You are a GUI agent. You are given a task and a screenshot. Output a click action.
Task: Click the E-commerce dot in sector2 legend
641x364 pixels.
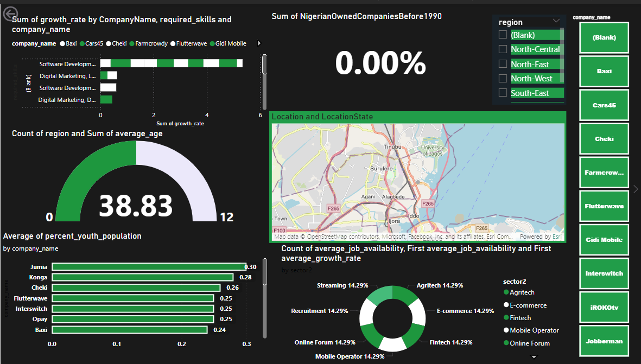[506, 305]
